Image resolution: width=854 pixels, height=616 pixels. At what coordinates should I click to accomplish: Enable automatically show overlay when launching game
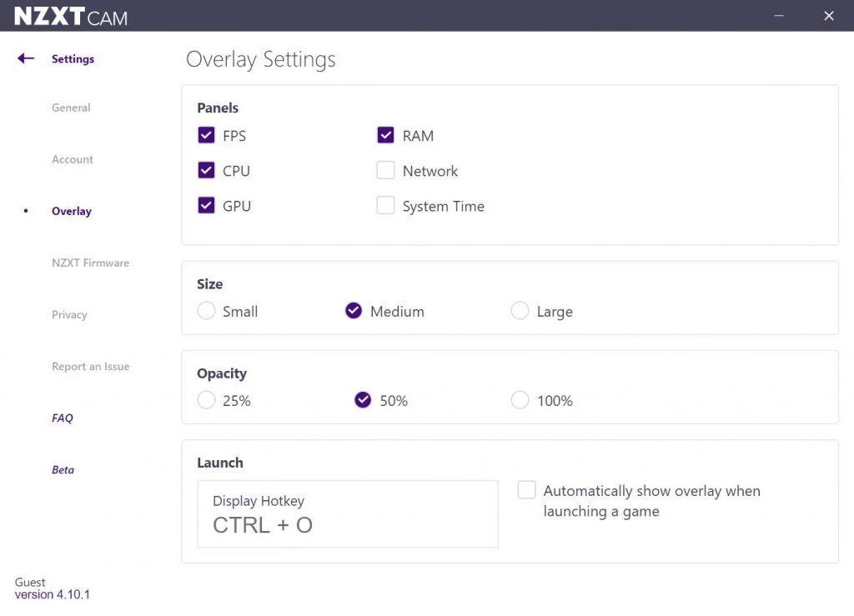(x=526, y=490)
